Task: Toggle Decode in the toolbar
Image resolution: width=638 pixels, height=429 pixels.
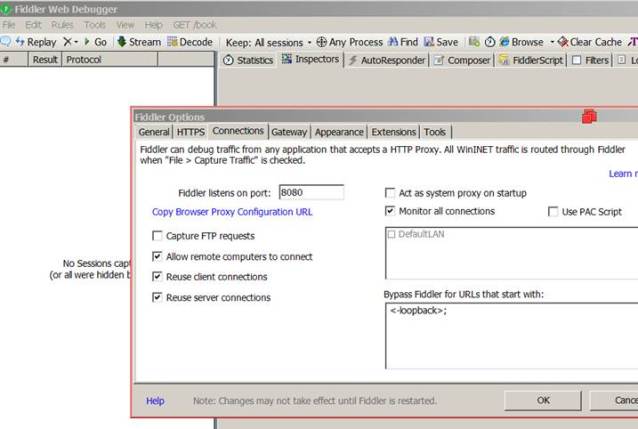Action: click(x=190, y=42)
